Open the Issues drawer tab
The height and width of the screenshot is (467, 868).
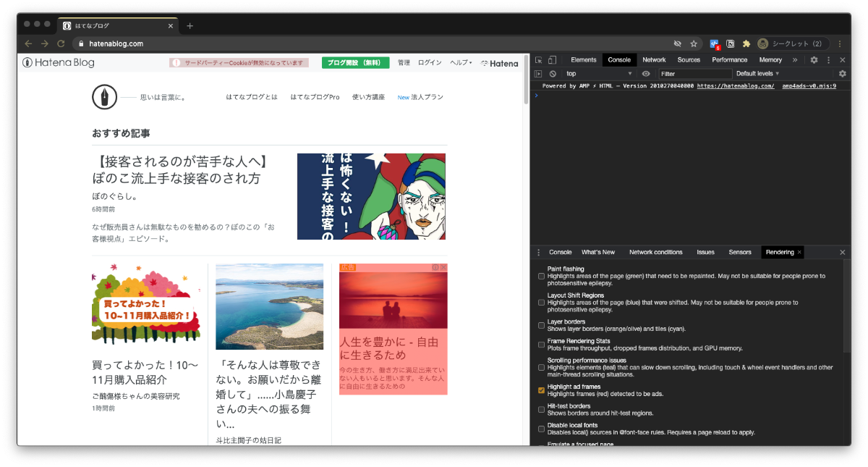pos(706,253)
